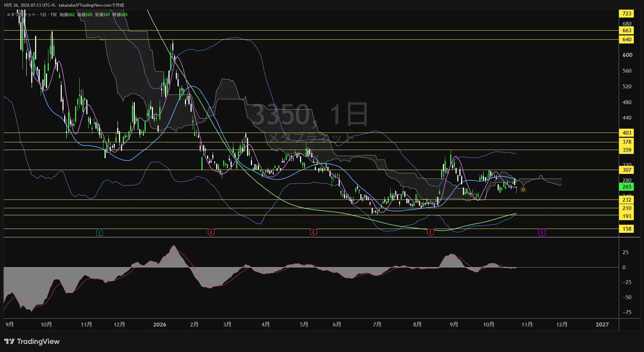This screenshot has width=644, height=352.
Task: Select the yellow 663 price level label
Action: tap(626, 31)
